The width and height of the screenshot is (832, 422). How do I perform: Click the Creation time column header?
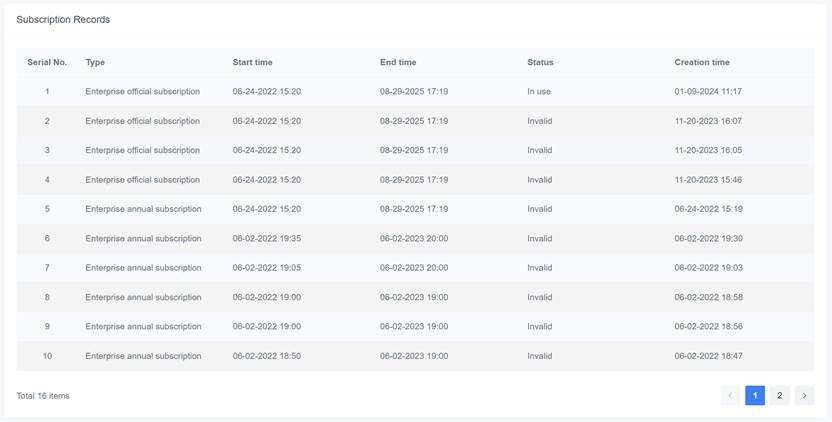(x=702, y=62)
